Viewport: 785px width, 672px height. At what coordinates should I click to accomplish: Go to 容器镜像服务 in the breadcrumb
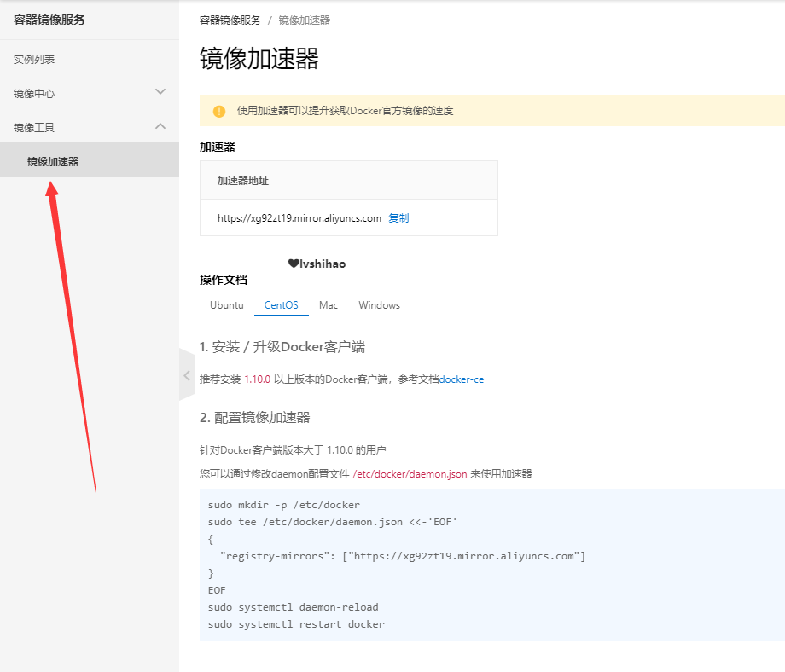(230, 20)
